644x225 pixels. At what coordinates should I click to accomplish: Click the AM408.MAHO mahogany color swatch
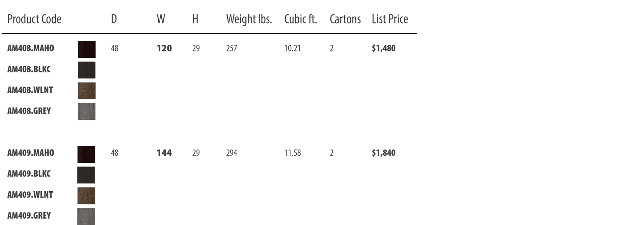point(87,49)
